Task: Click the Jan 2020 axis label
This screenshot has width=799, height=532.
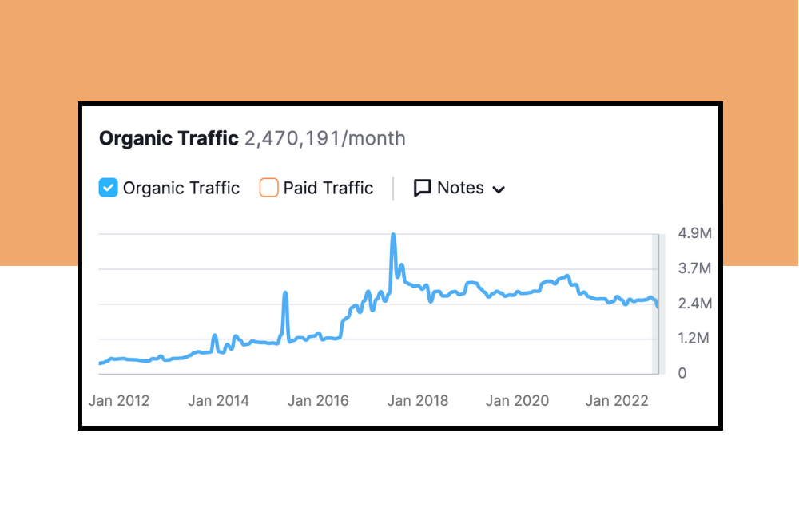Action: click(x=518, y=400)
